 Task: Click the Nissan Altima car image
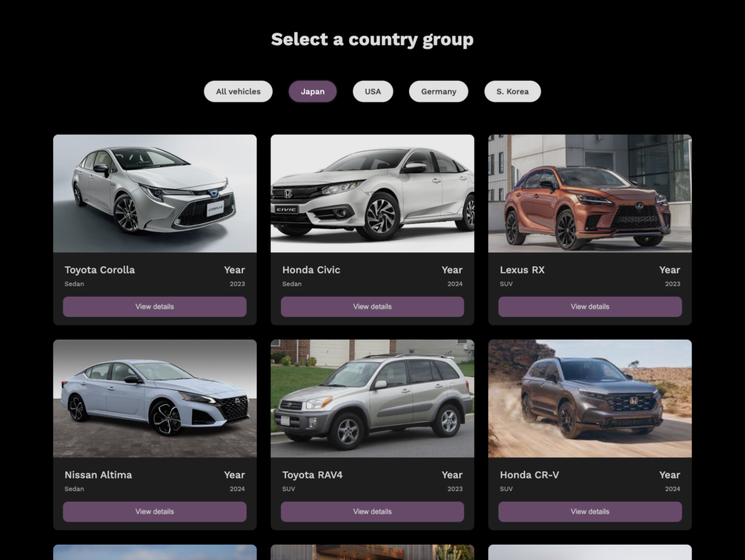coord(155,399)
